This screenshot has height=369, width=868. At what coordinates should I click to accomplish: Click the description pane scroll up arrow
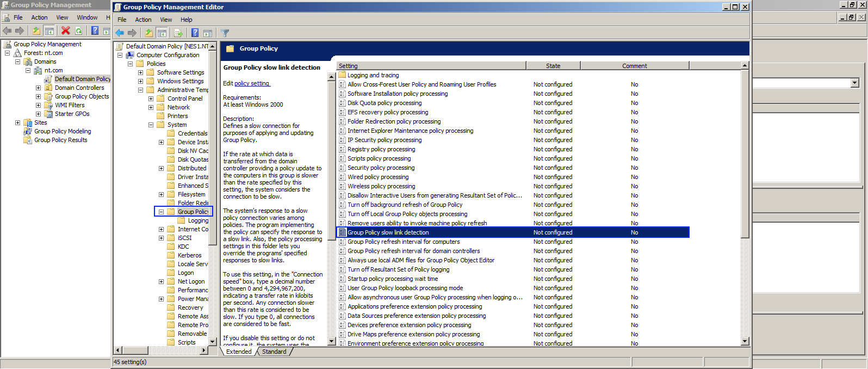coord(331,77)
